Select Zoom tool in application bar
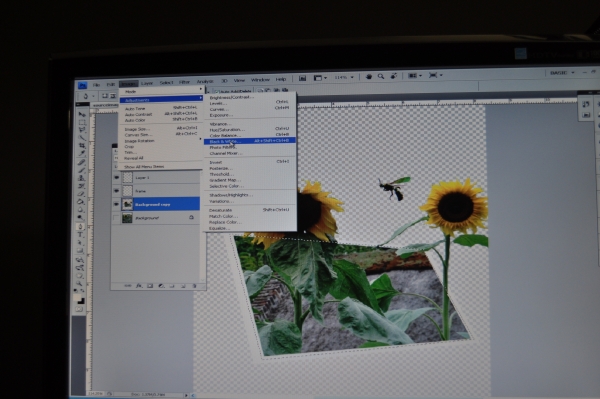 (x=381, y=76)
